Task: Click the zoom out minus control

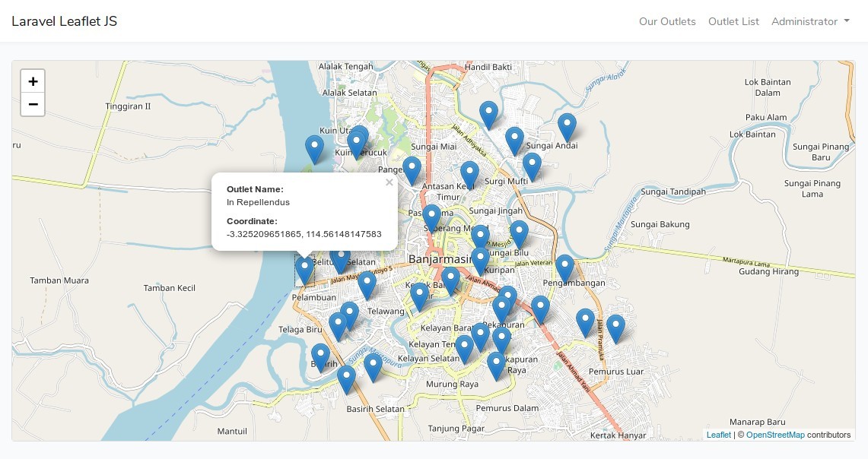Action: tap(33, 105)
